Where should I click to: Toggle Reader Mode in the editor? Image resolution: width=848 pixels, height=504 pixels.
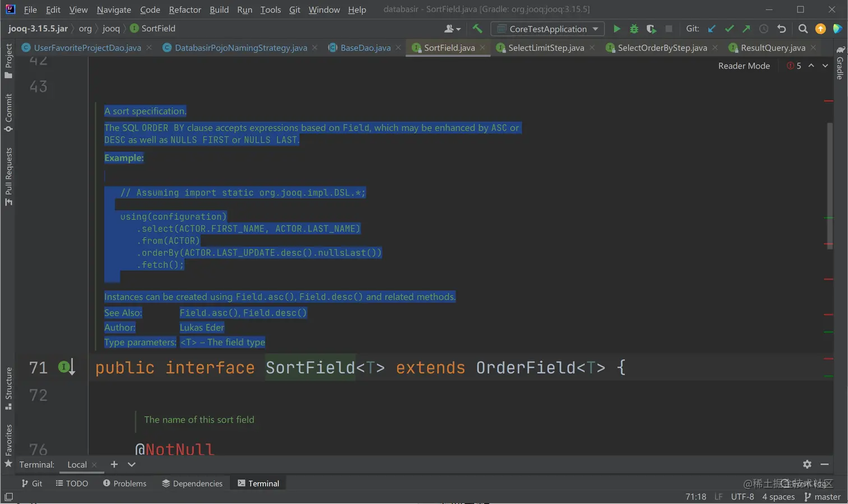pos(744,66)
